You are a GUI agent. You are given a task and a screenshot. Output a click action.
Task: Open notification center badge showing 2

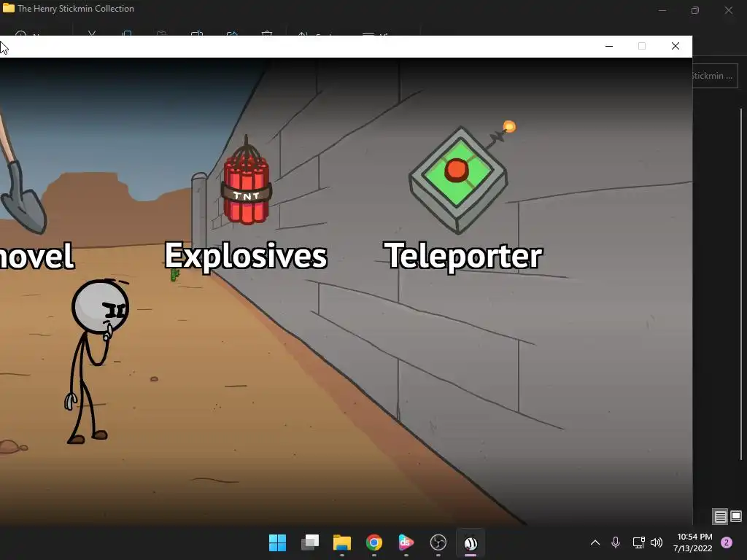tap(727, 542)
